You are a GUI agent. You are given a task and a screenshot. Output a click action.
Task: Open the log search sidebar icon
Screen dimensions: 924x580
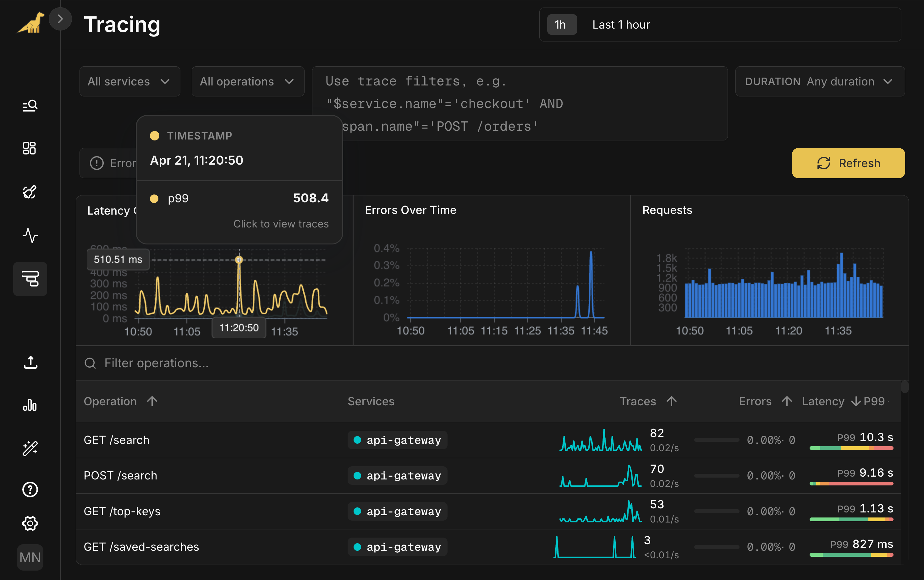(x=30, y=105)
